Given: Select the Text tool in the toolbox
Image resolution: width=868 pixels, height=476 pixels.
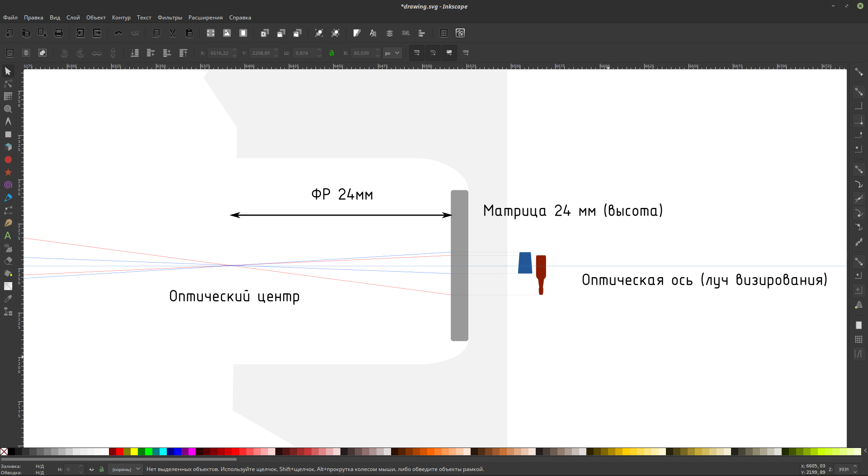Looking at the screenshot, I should click(x=8, y=236).
